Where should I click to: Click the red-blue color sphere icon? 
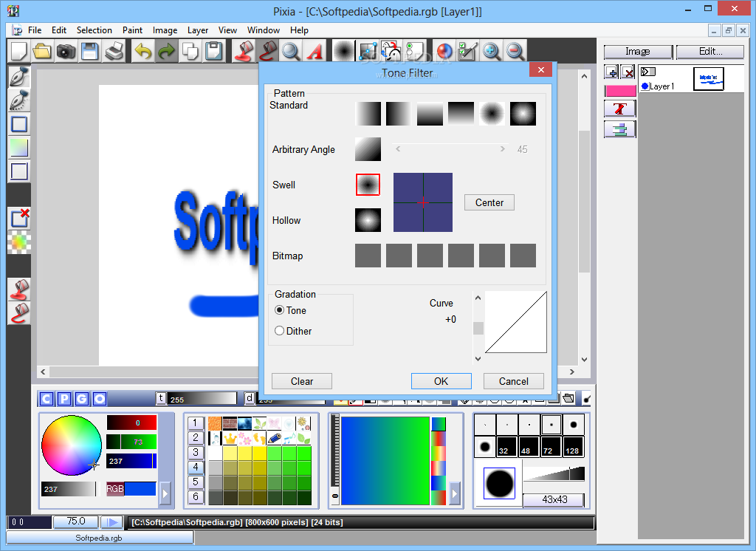point(444,51)
